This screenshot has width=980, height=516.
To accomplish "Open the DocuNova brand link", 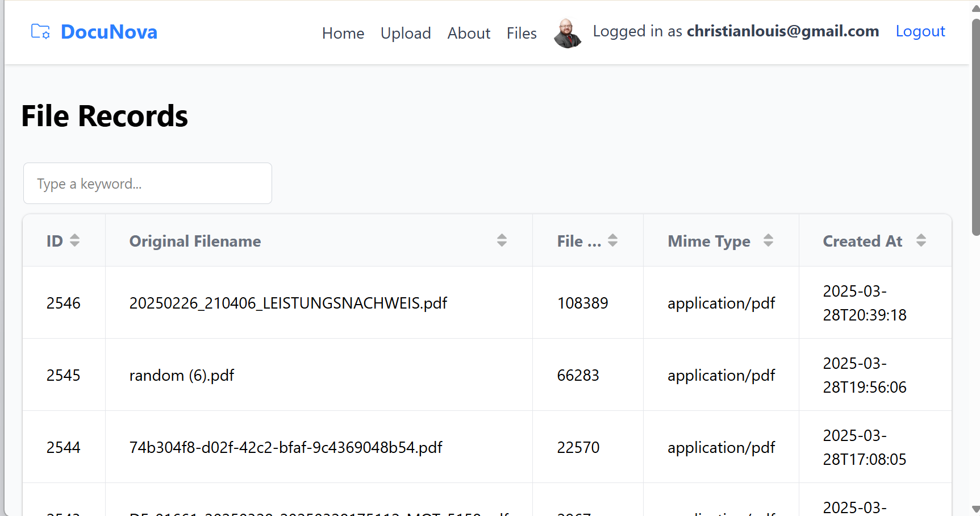I will click(x=109, y=32).
